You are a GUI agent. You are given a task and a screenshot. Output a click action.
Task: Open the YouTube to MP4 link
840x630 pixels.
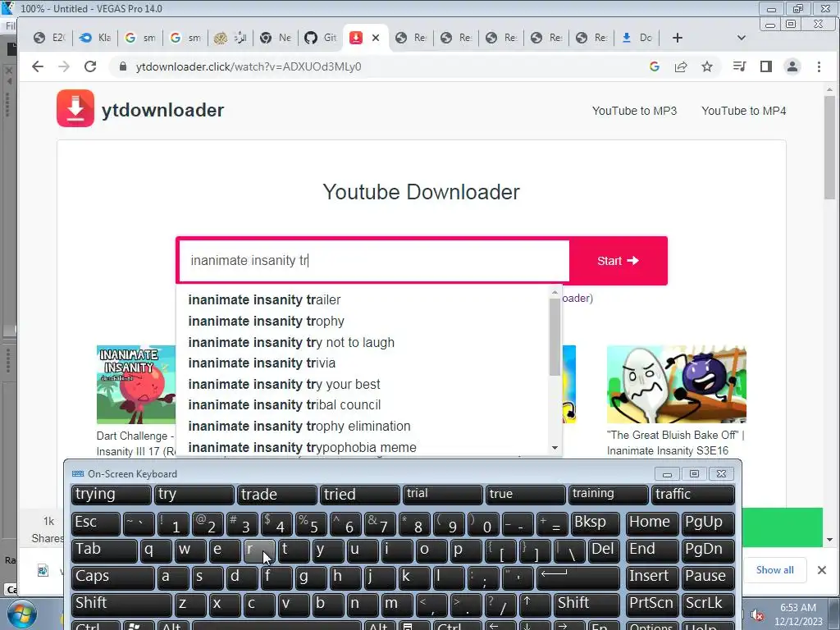pos(743,111)
